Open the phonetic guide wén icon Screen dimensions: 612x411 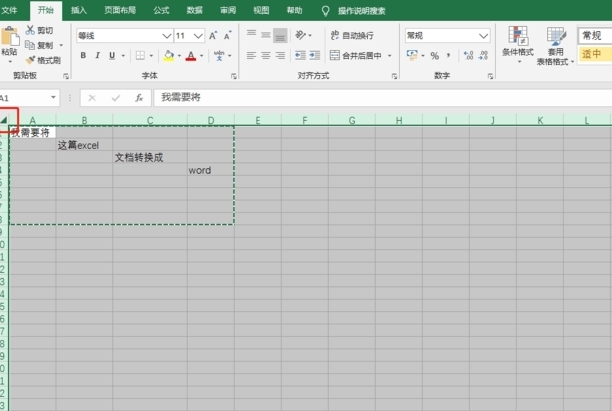pyautogui.click(x=219, y=55)
